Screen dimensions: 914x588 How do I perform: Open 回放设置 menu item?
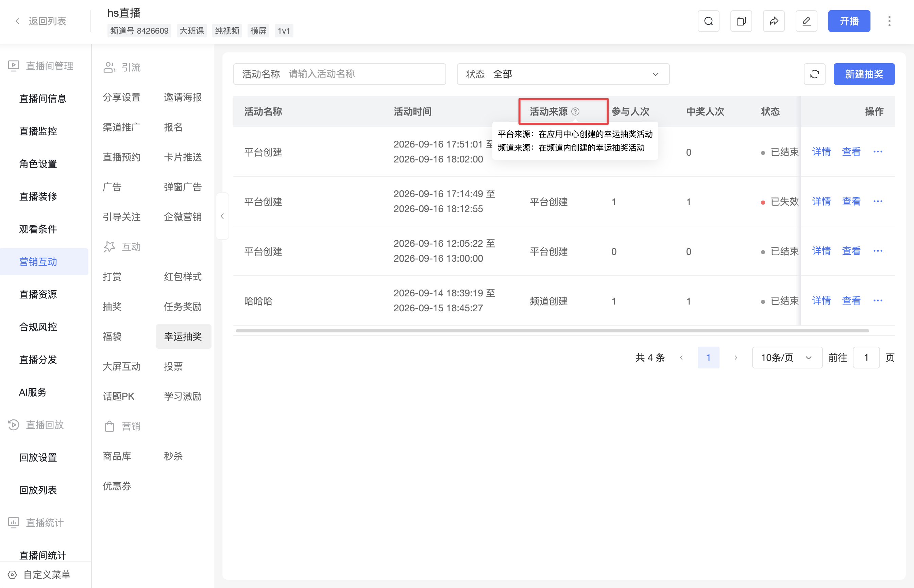[x=38, y=457]
